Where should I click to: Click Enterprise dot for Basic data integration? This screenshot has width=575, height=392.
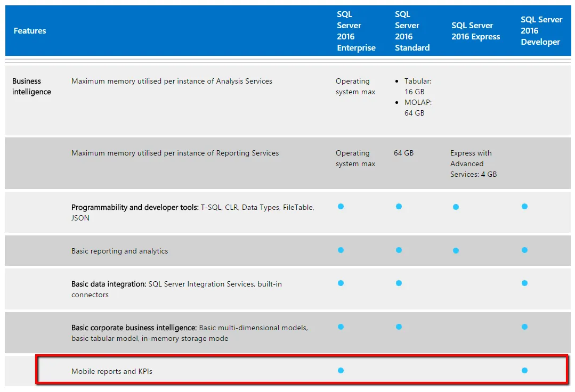[341, 283]
